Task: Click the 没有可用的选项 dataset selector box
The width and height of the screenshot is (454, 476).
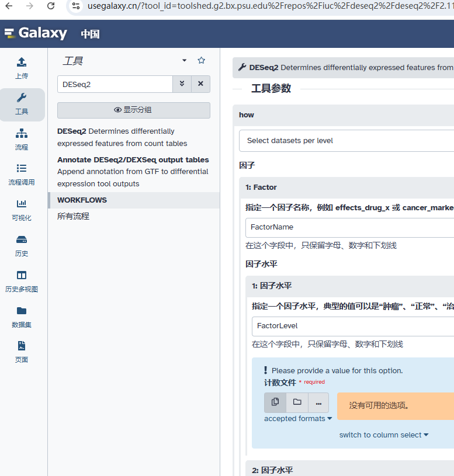Action: coord(396,406)
